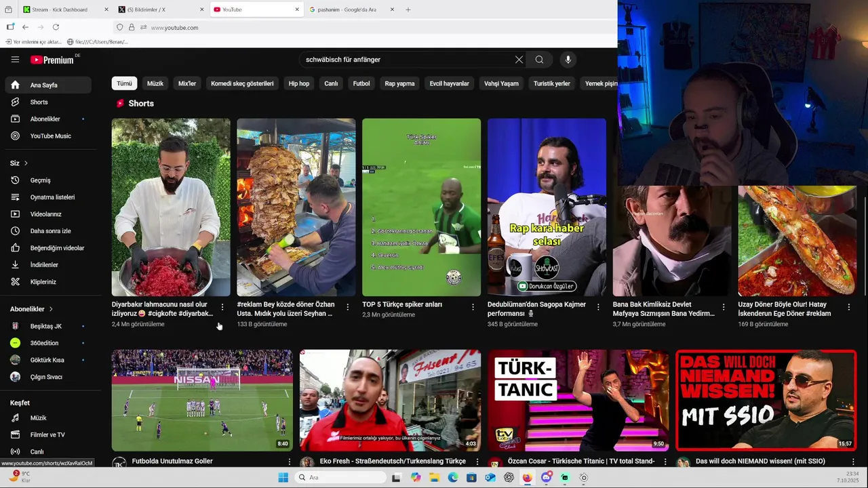This screenshot has width=868, height=488.
Task: Reload the page with the refresh icon
Action: [56, 27]
